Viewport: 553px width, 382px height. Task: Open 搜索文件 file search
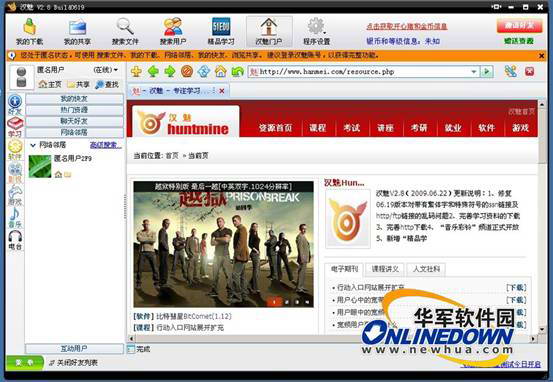[125, 32]
